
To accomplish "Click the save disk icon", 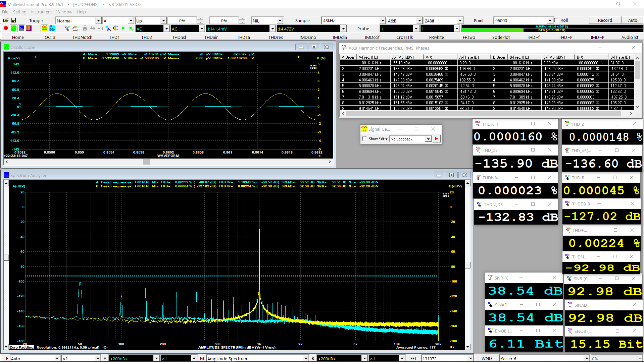I will [x=13, y=20].
